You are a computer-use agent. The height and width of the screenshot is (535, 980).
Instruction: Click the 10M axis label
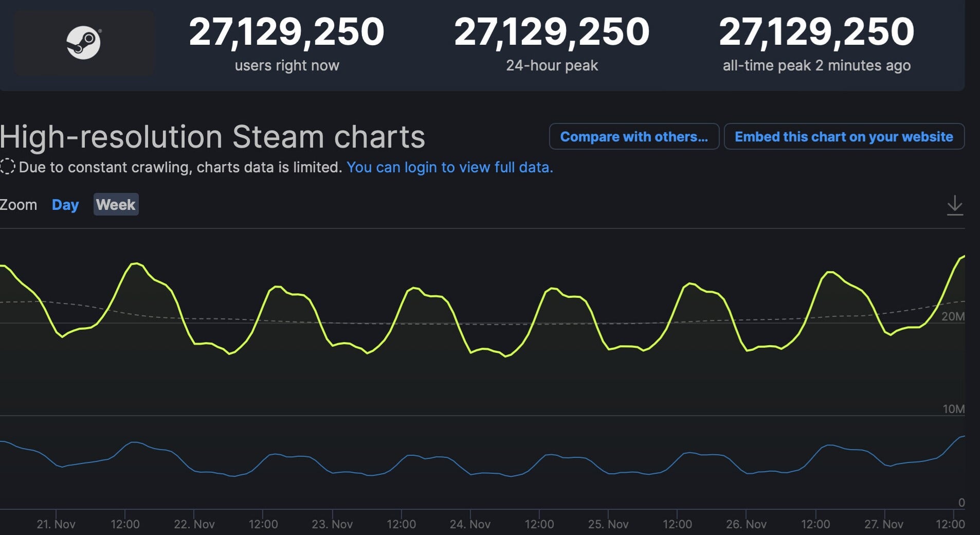pos(953,409)
